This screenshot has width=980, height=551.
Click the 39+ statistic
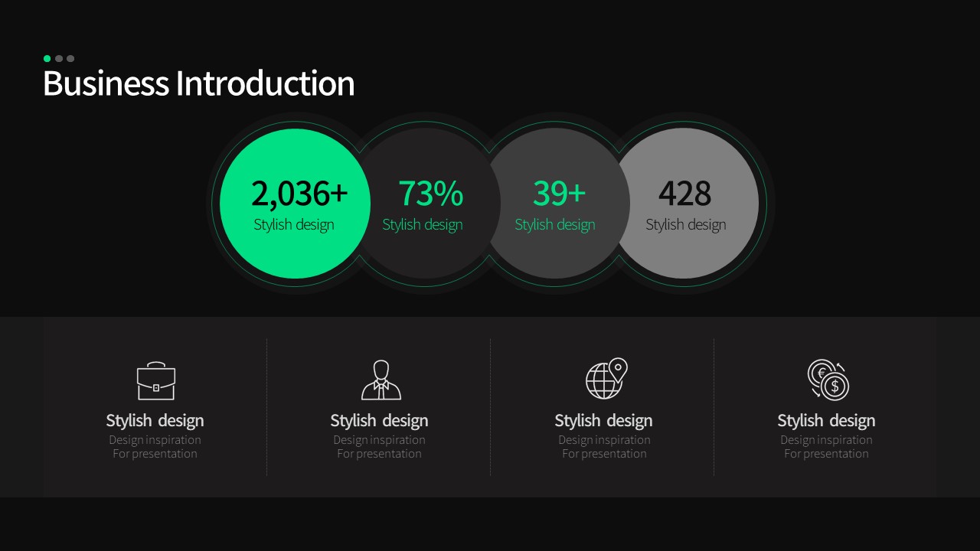[559, 194]
